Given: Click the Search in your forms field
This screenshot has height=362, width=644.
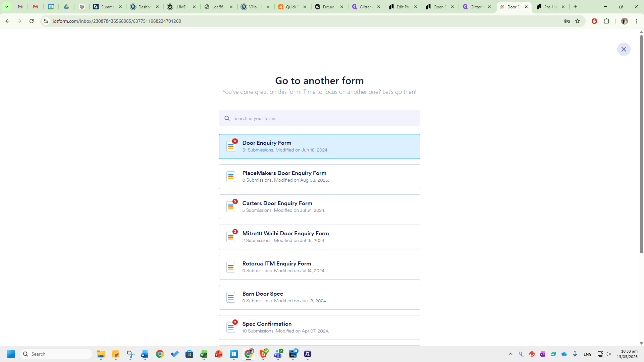Looking at the screenshot, I should pyautogui.click(x=319, y=118).
